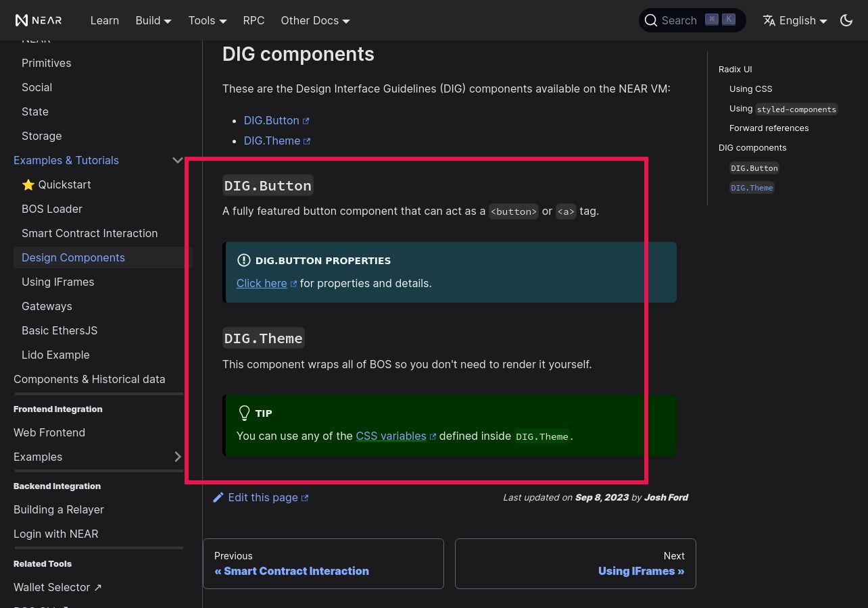Toggle dark mode moon icon

tap(846, 20)
